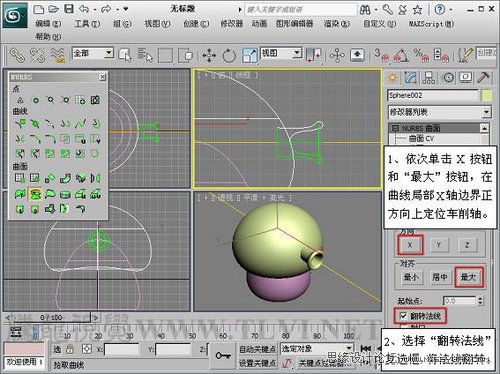Click the New scene icon
The image size is (500, 374).
39,9
